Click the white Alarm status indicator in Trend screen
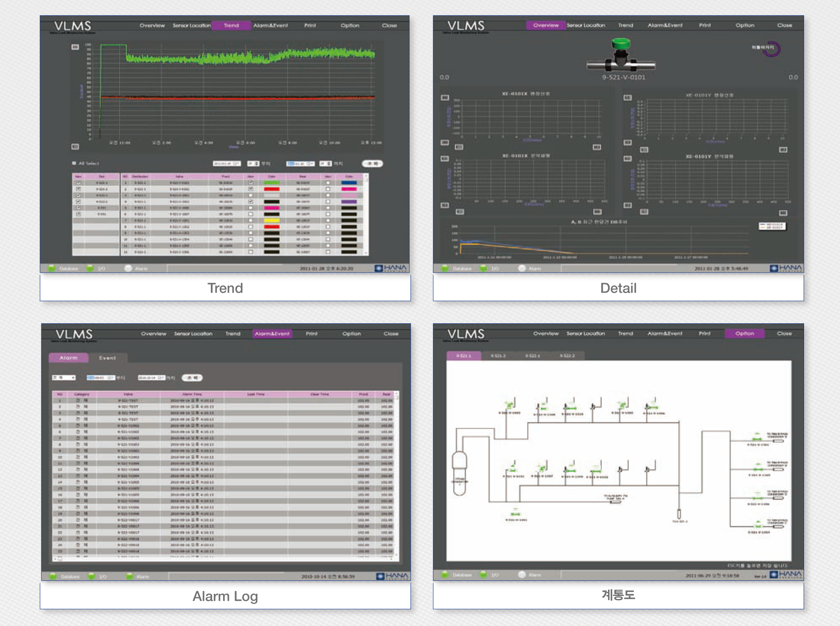This screenshot has height=626, width=840. 128,268
